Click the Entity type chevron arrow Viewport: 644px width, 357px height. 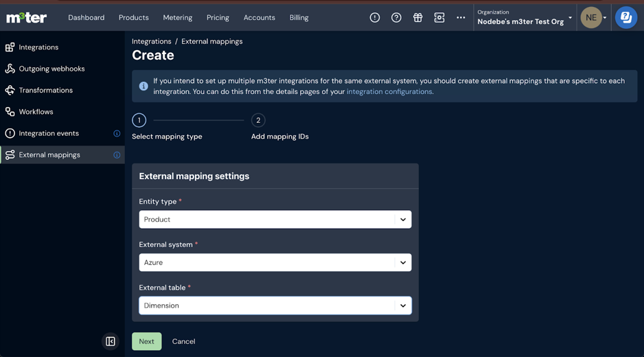pyautogui.click(x=403, y=220)
